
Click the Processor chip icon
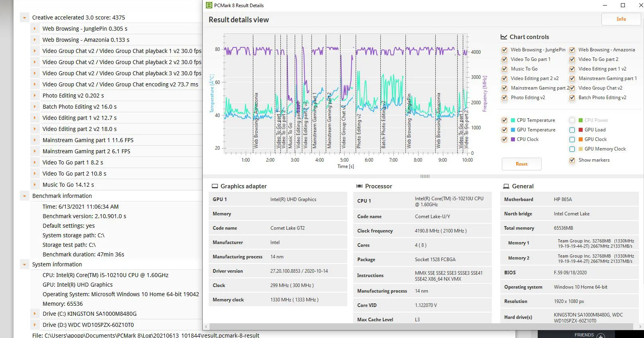(x=359, y=186)
